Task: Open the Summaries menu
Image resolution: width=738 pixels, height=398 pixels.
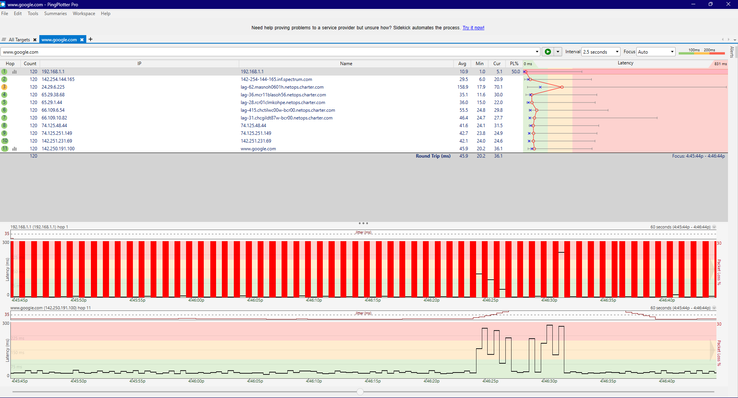Action: (x=56, y=14)
